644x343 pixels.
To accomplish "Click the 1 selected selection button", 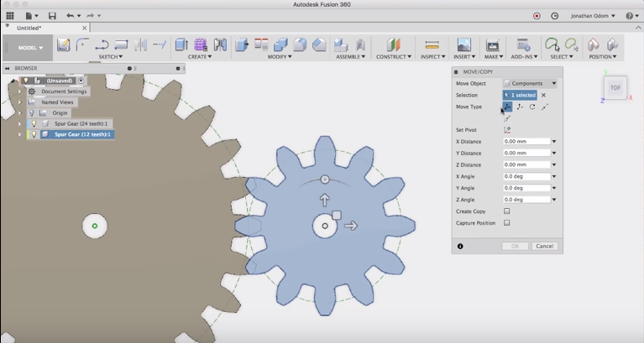I will click(x=520, y=96).
